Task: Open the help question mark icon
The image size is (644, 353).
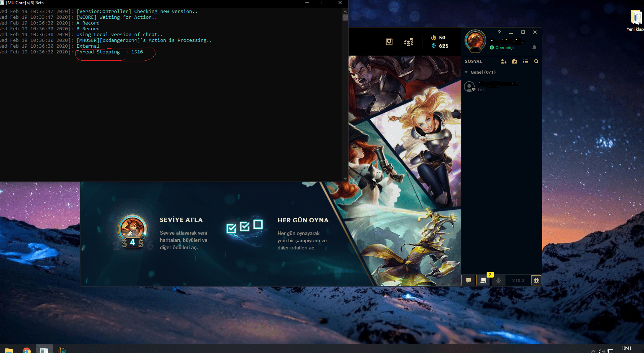Action: click(499, 32)
